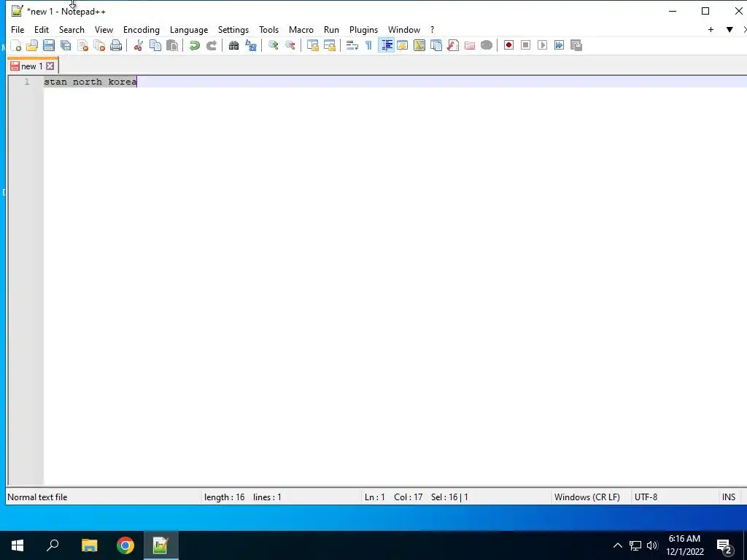Image resolution: width=747 pixels, height=560 pixels.
Task: Open the Macro menu
Action: (x=301, y=29)
